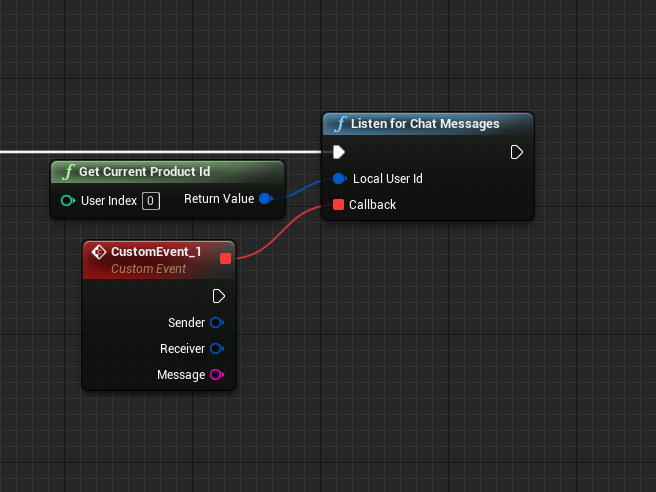Image resolution: width=656 pixels, height=492 pixels.
Task: Click the CustomEvent_1 event diamond icon
Action: [99, 252]
